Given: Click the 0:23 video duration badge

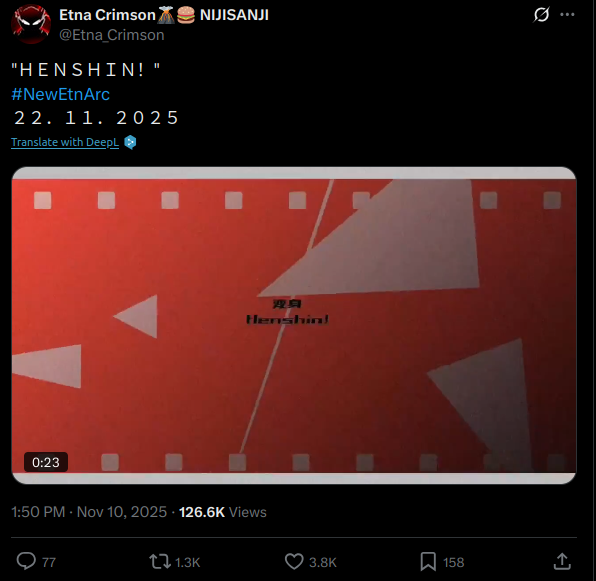Looking at the screenshot, I should (x=46, y=462).
